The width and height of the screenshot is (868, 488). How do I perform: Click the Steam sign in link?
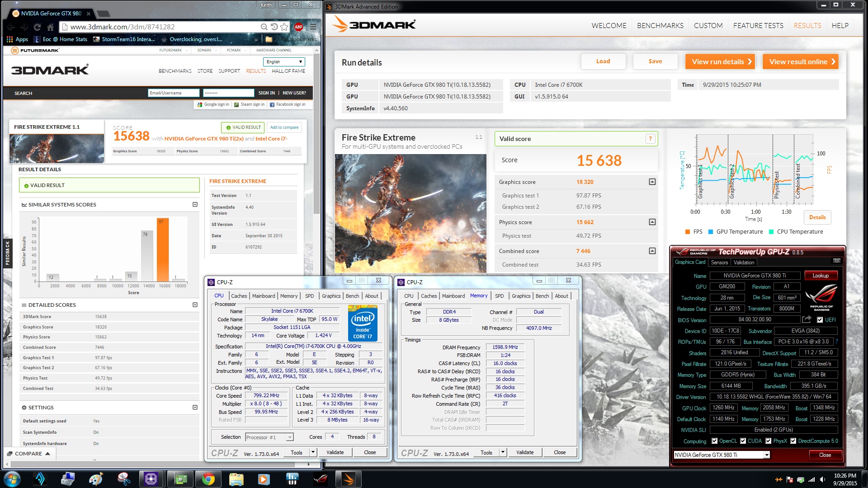[x=249, y=104]
